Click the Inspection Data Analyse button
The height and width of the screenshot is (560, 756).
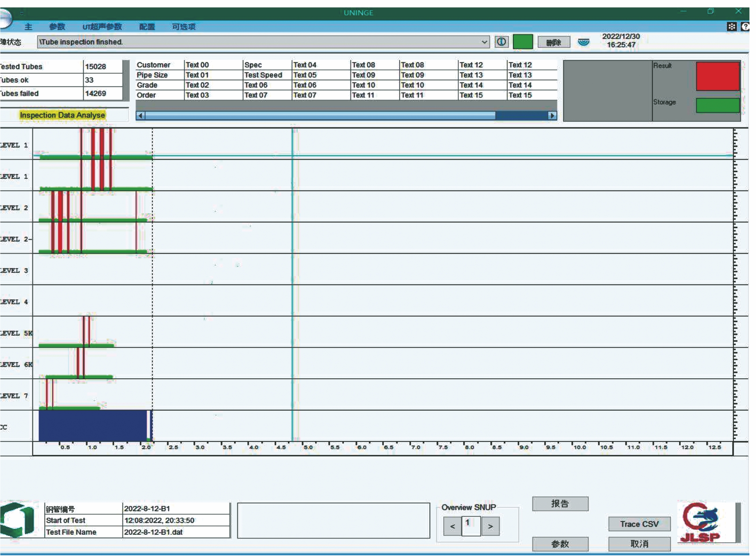click(62, 115)
